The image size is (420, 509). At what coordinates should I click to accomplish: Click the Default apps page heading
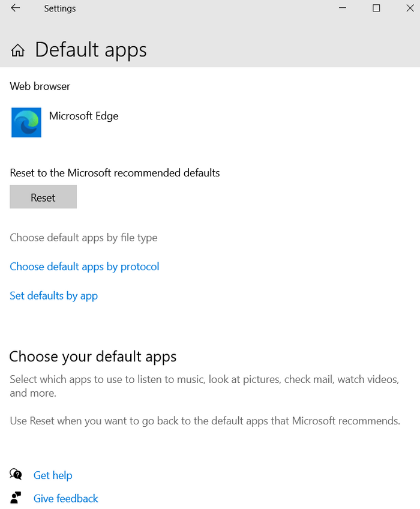click(x=91, y=50)
